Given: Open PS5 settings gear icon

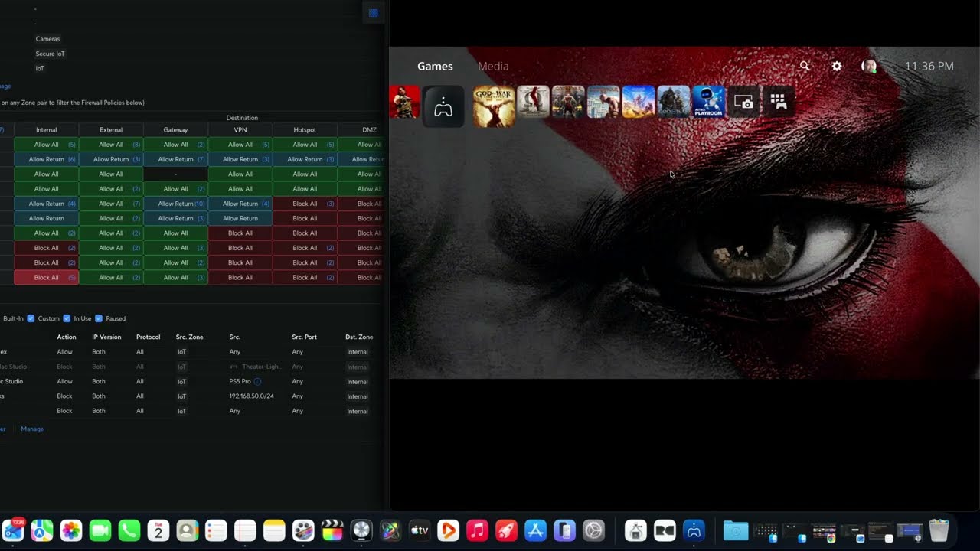Looking at the screenshot, I should click(x=837, y=67).
